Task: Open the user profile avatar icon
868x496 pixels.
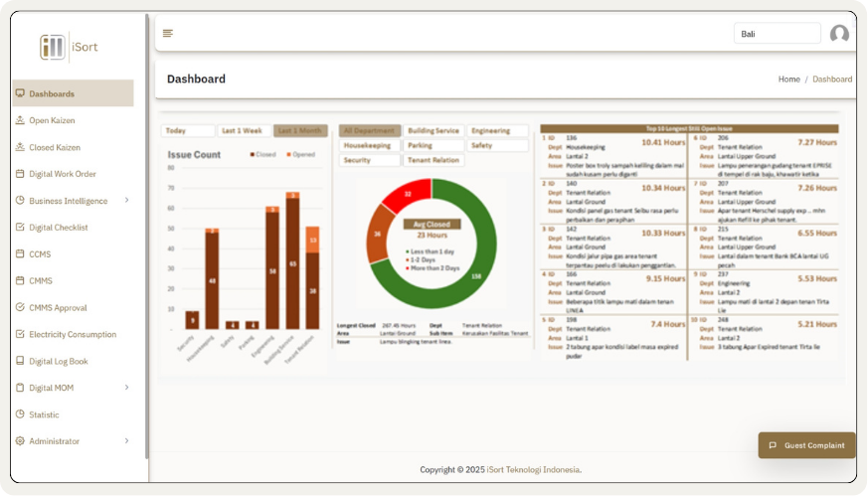Action: coord(839,34)
